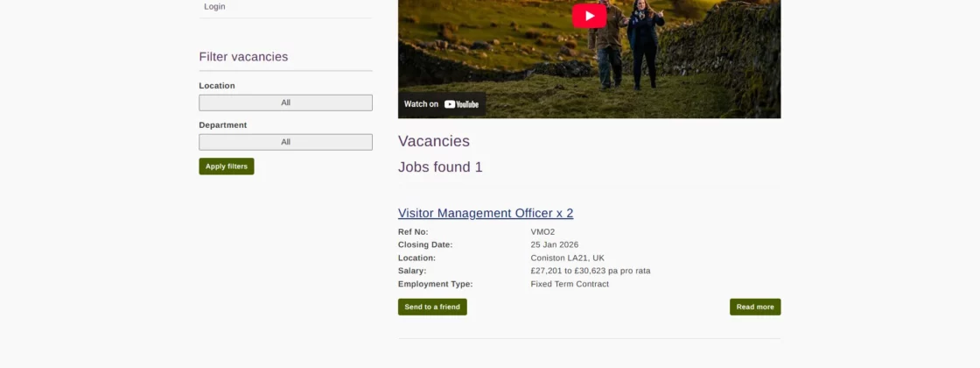Click the Department label above the filter

pos(223,125)
